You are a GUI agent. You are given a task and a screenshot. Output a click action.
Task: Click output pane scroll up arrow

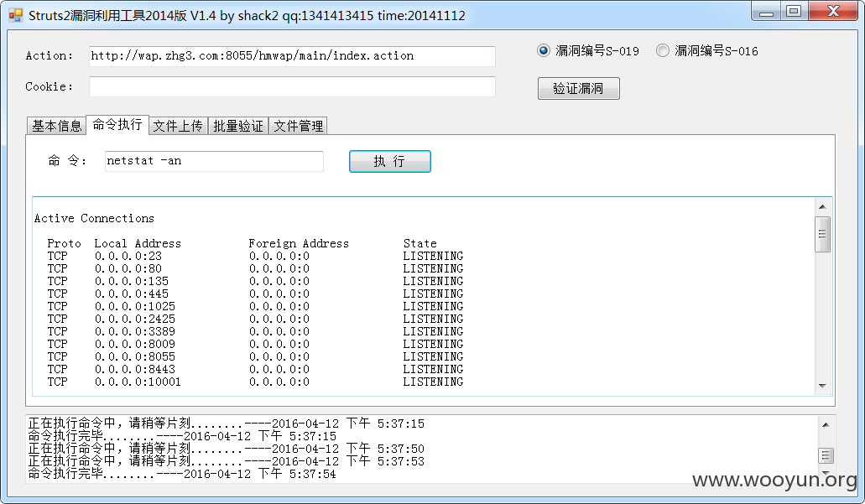click(822, 207)
